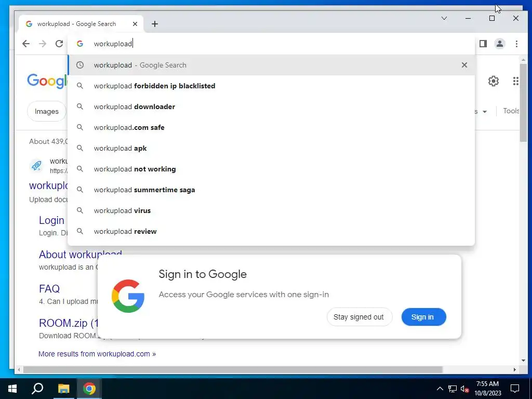This screenshot has height=399, width=532.
Task: Choose 'workupload apk' suggestion
Action: pos(271,148)
